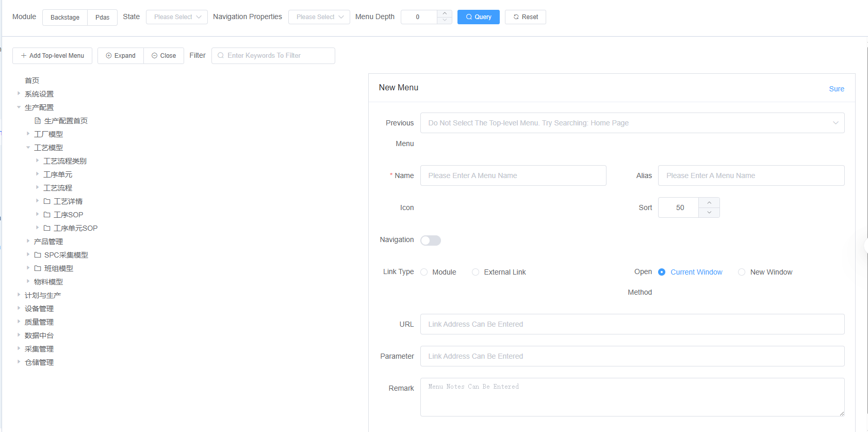Click the Query button
The image size is (868, 432).
479,17
